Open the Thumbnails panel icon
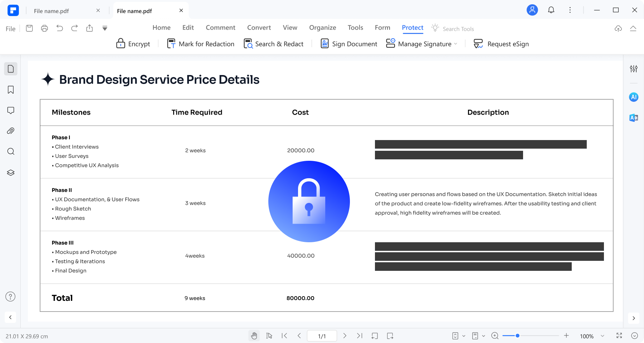The height and width of the screenshot is (343, 644). point(11,69)
